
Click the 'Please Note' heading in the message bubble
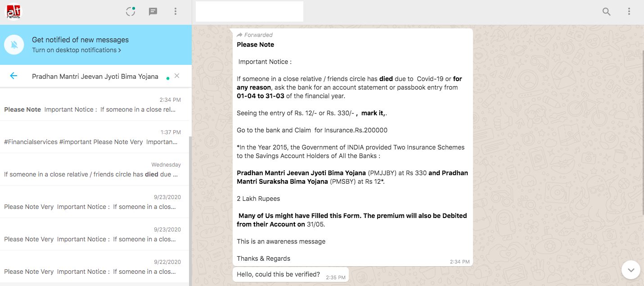(x=255, y=45)
